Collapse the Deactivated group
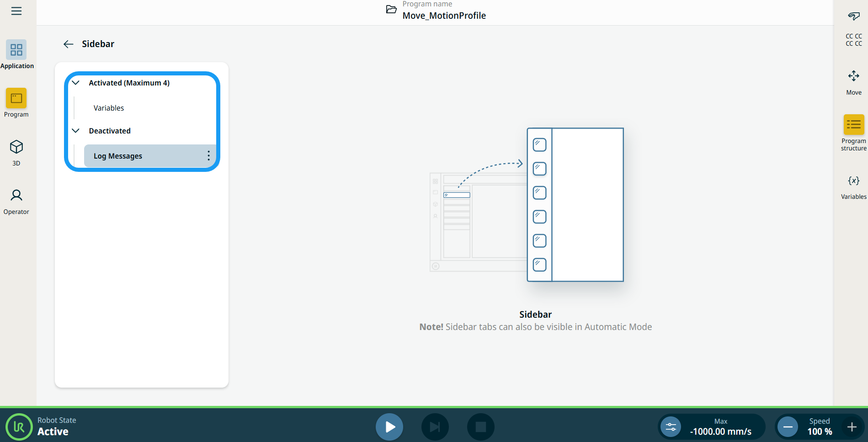The image size is (868, 442). tap(76, 131)
